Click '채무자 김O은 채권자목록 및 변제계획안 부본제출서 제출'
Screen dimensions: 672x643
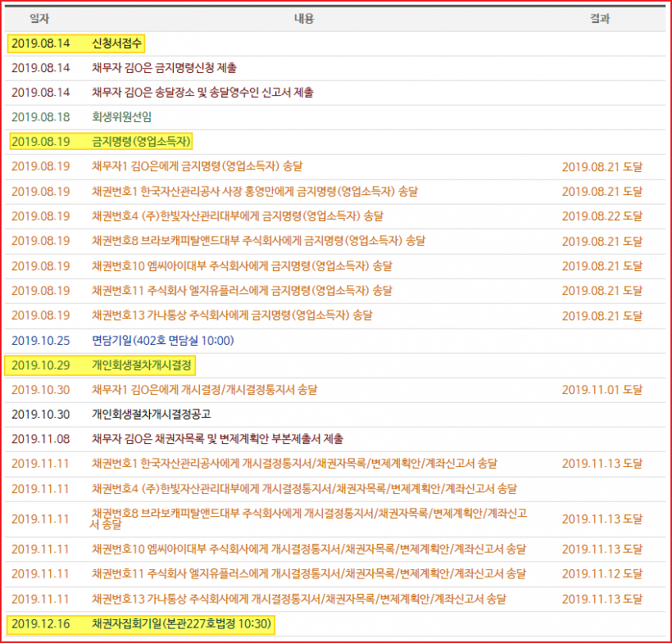pyautogui.click(x=217, y=439)
